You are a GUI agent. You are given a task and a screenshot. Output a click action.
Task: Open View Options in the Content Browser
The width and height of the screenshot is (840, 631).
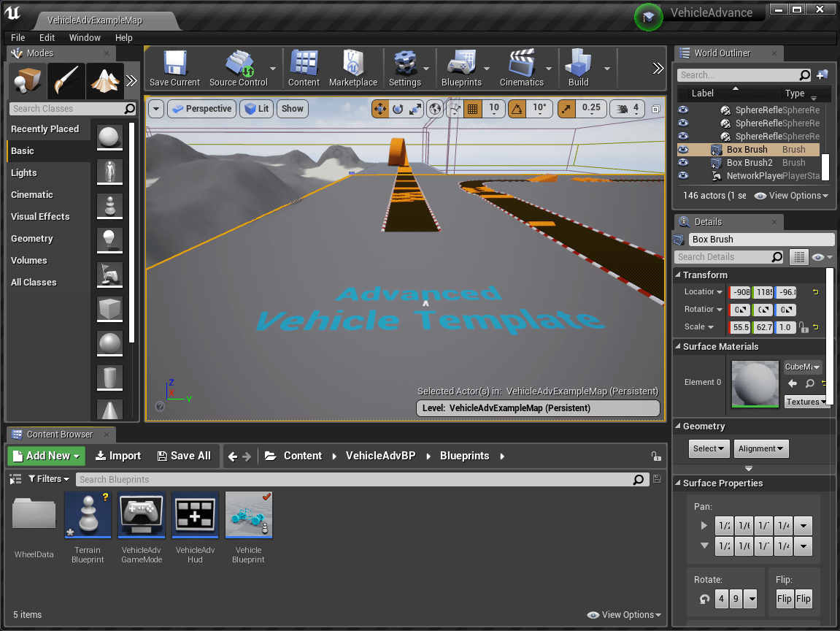(624, 614)
